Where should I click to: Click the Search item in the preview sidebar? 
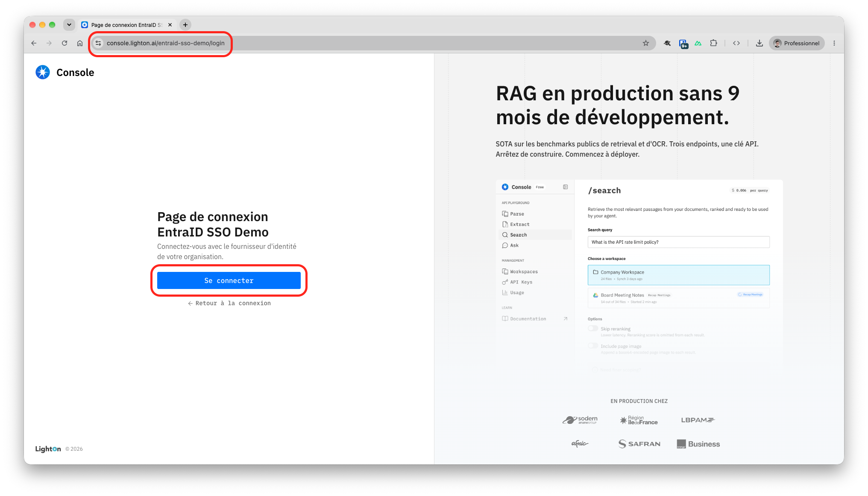coord(535,235)
